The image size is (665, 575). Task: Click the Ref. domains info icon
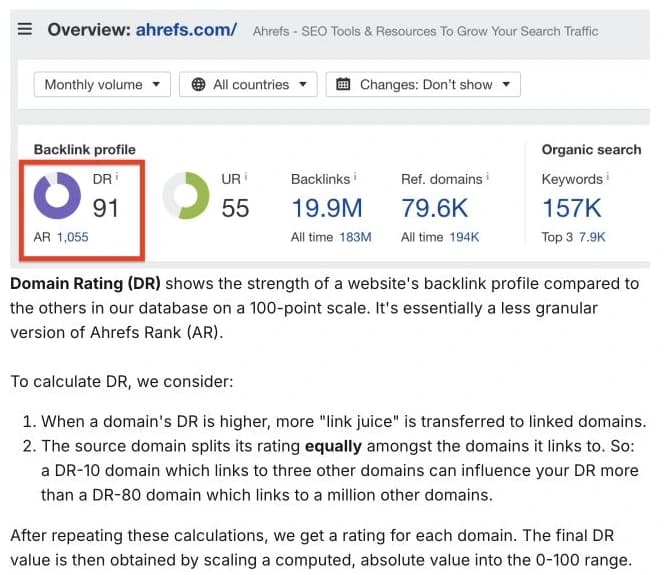pos(488,176)
